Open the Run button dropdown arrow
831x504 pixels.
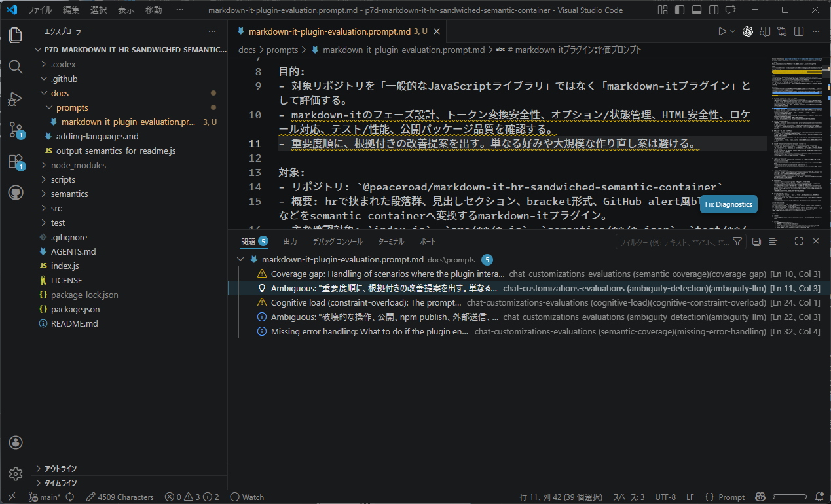pos(733,31)
